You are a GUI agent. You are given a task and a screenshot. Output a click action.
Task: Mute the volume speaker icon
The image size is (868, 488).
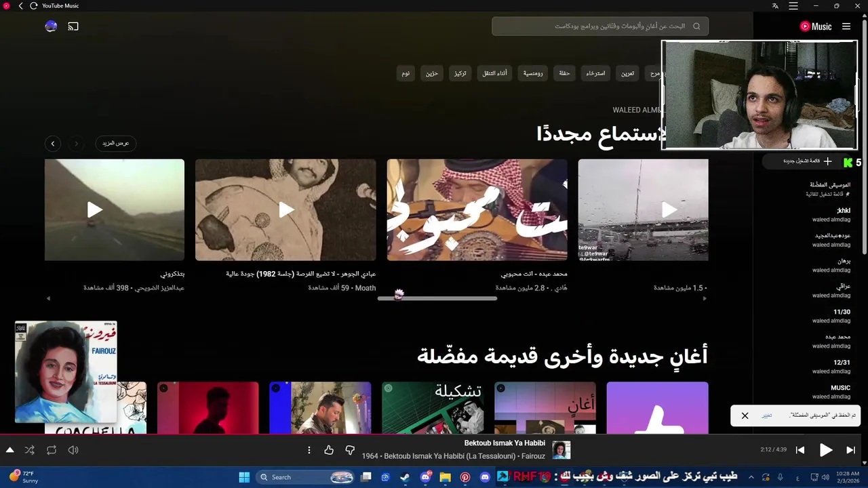[73, 450]
